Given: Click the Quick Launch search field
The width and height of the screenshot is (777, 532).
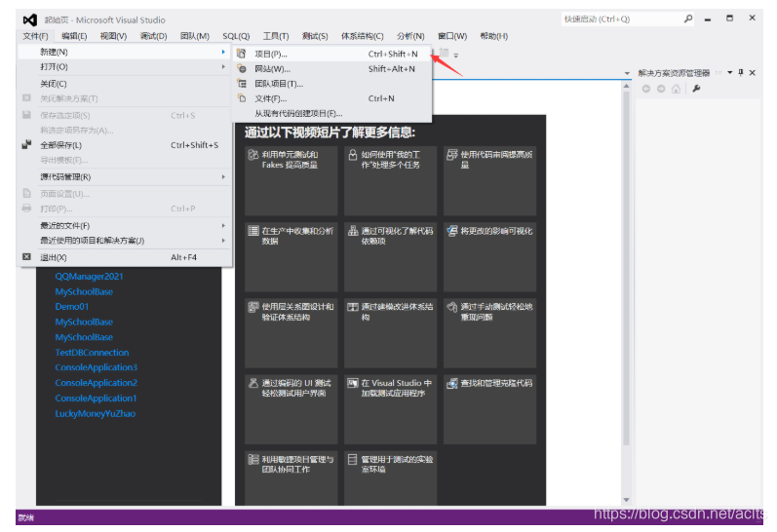Looking at the screenshot, I should [x=622, y=19].
